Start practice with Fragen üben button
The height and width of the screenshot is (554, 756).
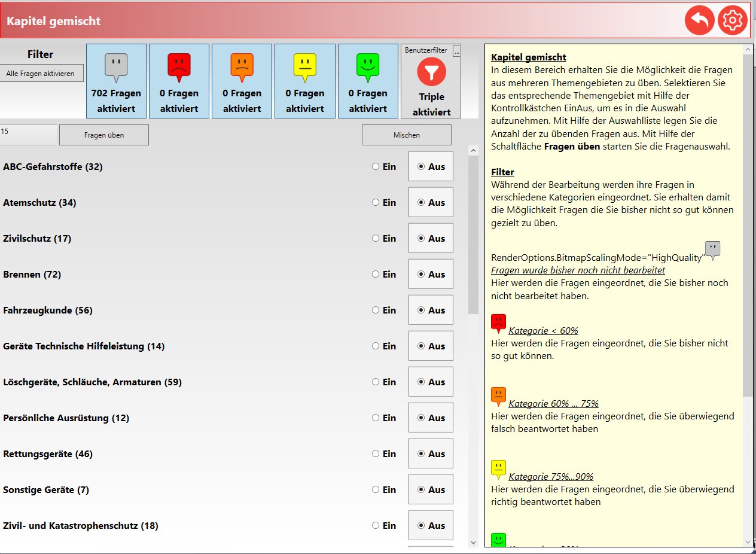coord(104,135)
